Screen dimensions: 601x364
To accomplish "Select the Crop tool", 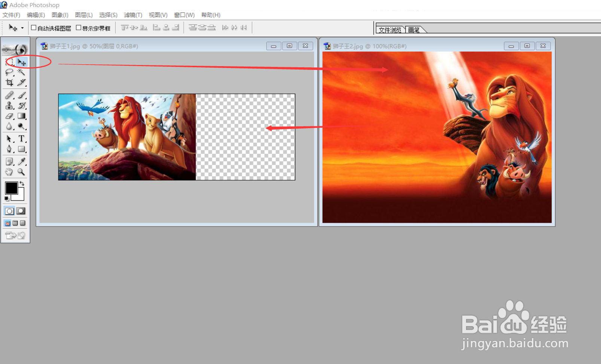I will [x=10, y=82].
